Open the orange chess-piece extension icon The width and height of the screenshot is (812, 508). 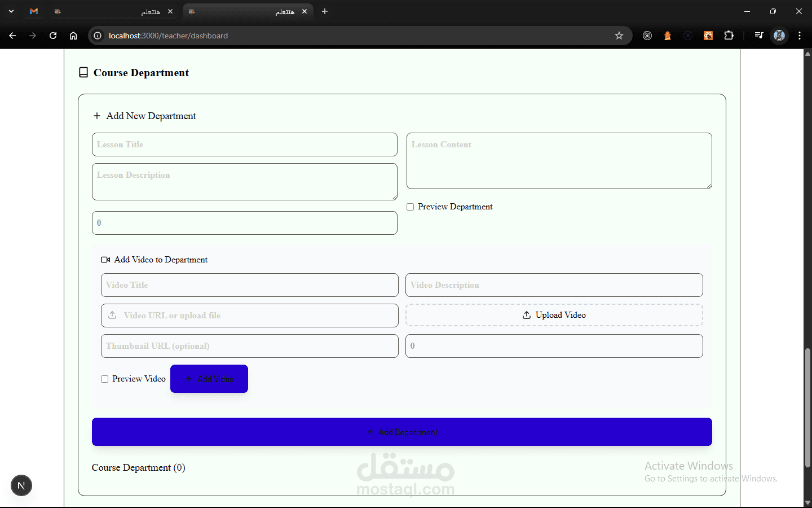pyautogui.click(x=668, y=36)
